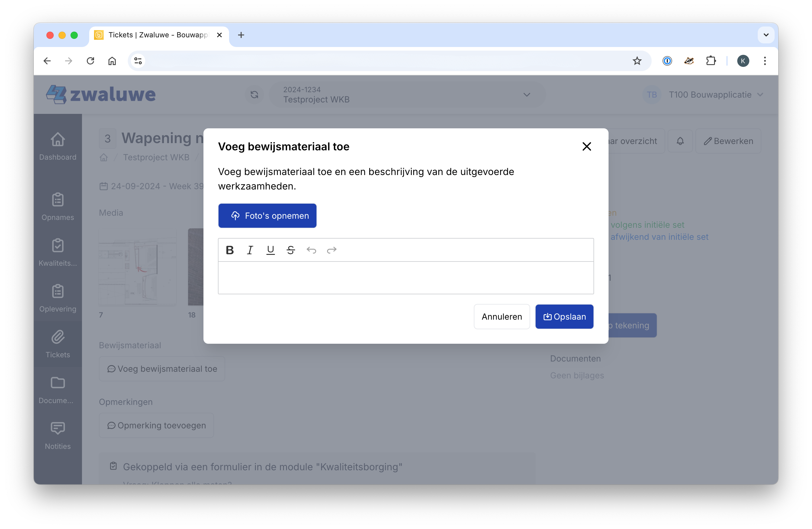Click the breadcrumb home icon
Viewport: 812px width, 529px height.
click(104, 157)
